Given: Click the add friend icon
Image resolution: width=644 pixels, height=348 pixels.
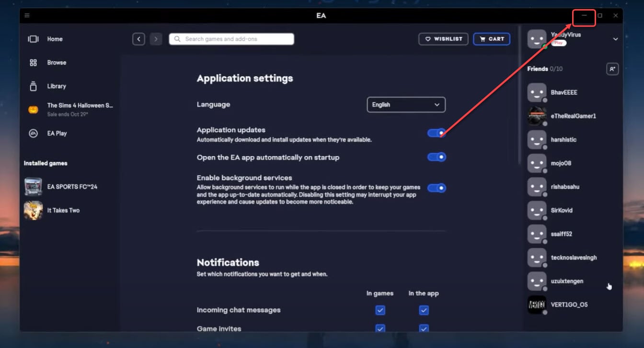Looking at the screenshot, I should [x=612, y=69].
